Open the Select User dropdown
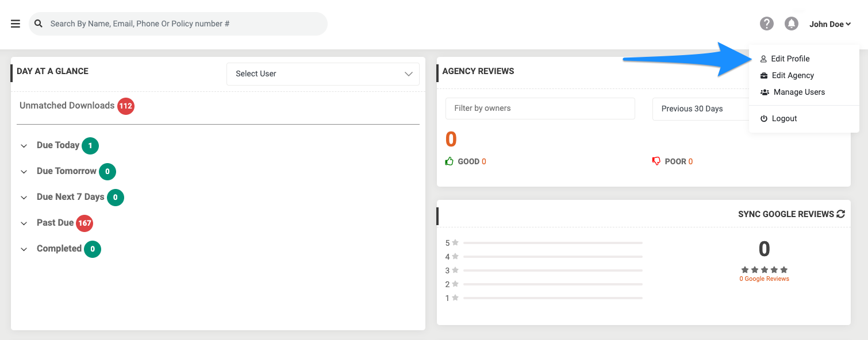The height and width of the screenshot is (340, 868). point(323,74)
